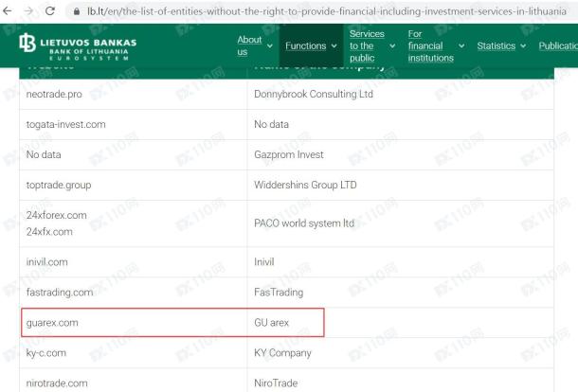Select the togata-invest.com cell
Viewport: 578px width, 392px height.
click(133, 125)
